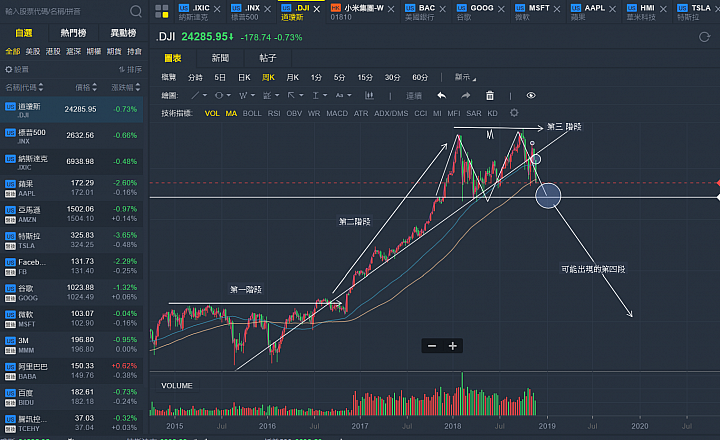
Task: Sort watchlist by 名稱代碼 column
Action: click(24, 87)
